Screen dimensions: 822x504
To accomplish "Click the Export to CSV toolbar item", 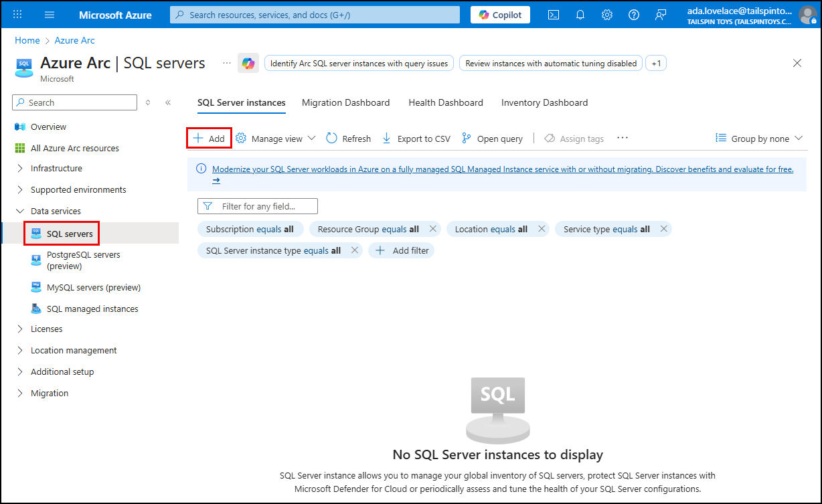I will [x=416, y=138].
